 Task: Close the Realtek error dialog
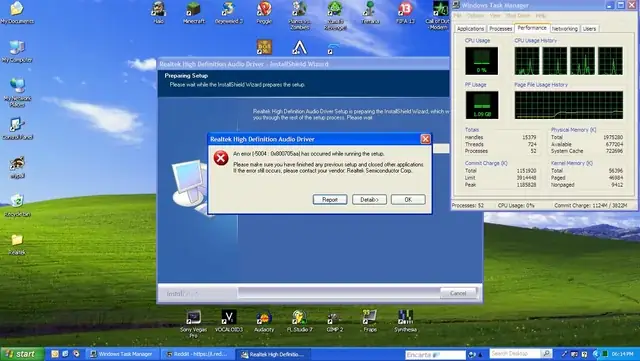[x=425, y=139]
